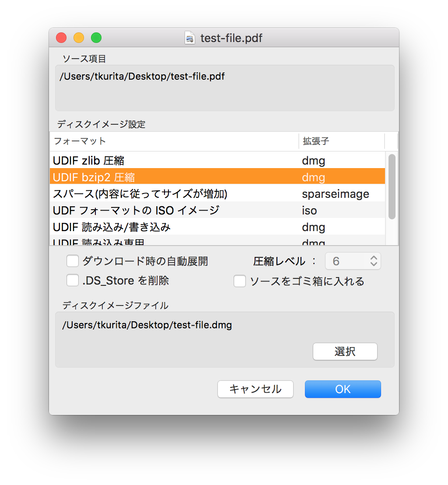Select UDIF zlib 圧縮 format row
This screenshot has height=485, width=448.
click(175, 161)
